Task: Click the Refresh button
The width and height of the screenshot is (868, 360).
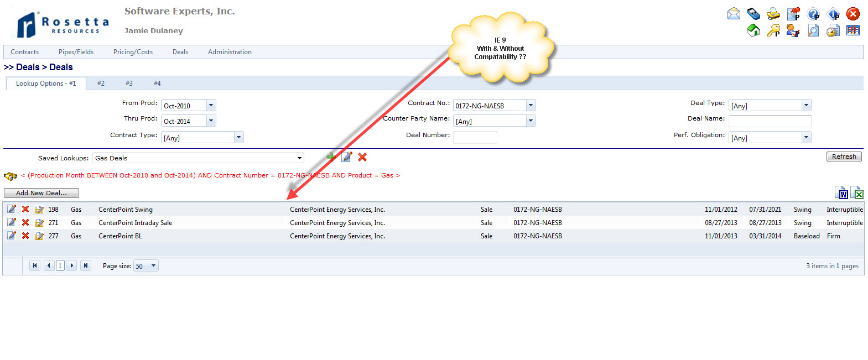Action: click(x=844, y=156)
